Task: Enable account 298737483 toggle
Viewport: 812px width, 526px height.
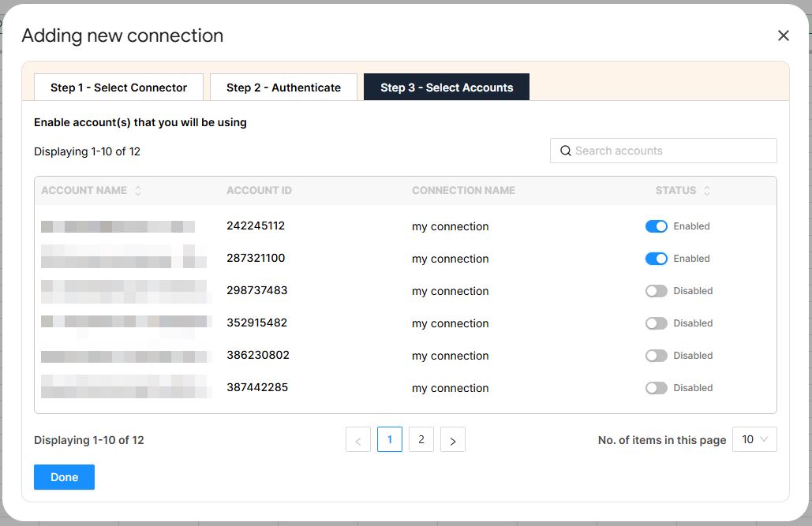Action: coord(656,291)
